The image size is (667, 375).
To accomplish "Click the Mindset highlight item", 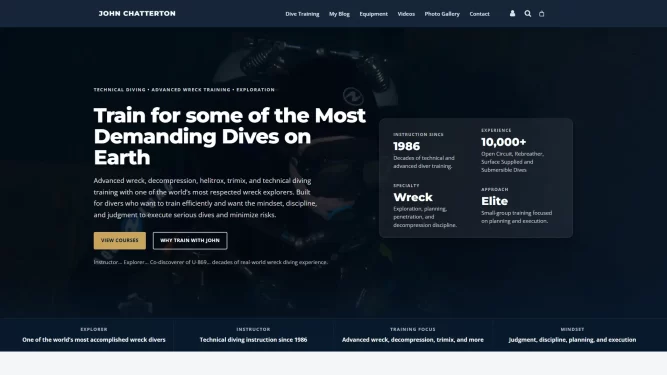I will coord(572,335).
